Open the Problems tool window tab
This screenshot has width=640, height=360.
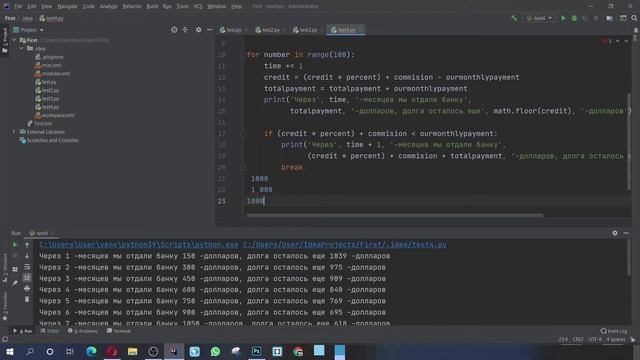click(x=83, y=331)
